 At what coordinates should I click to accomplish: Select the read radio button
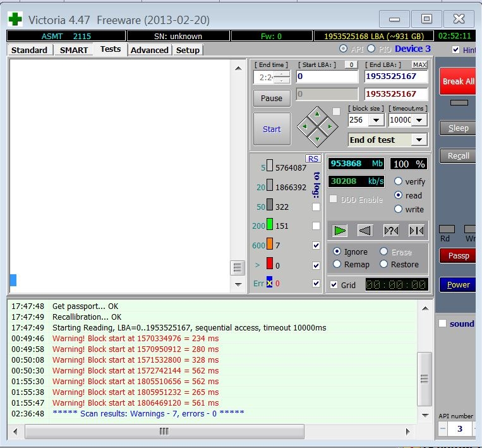coord(398,195)
